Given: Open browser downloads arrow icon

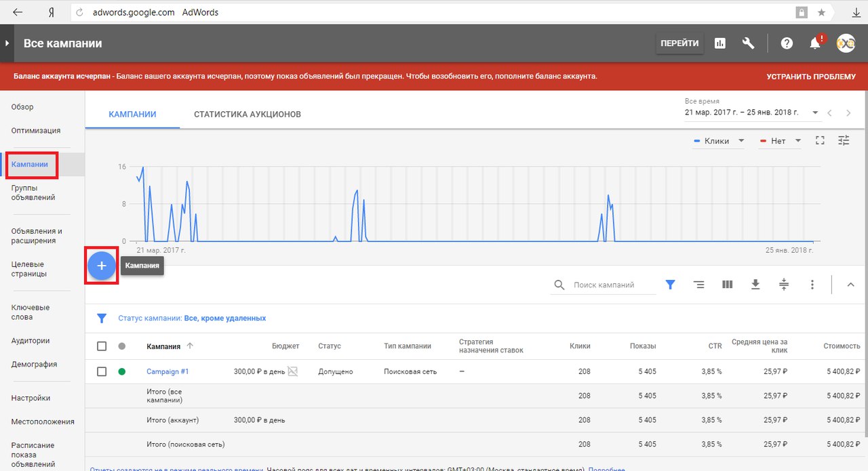Looking at the screenshot, I should (x=856, y=13).
